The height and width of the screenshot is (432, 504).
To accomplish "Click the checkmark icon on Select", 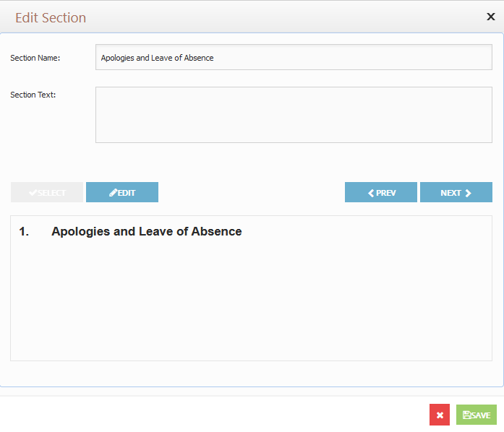I will (x=33, y=192).
